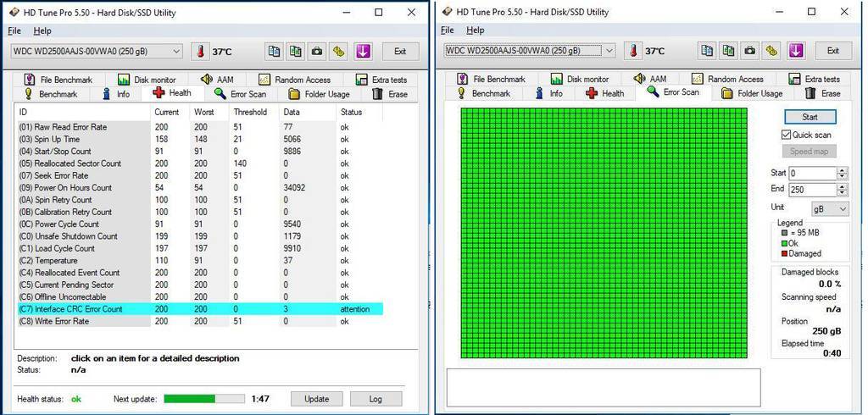Click End position input field

[813, 190]
